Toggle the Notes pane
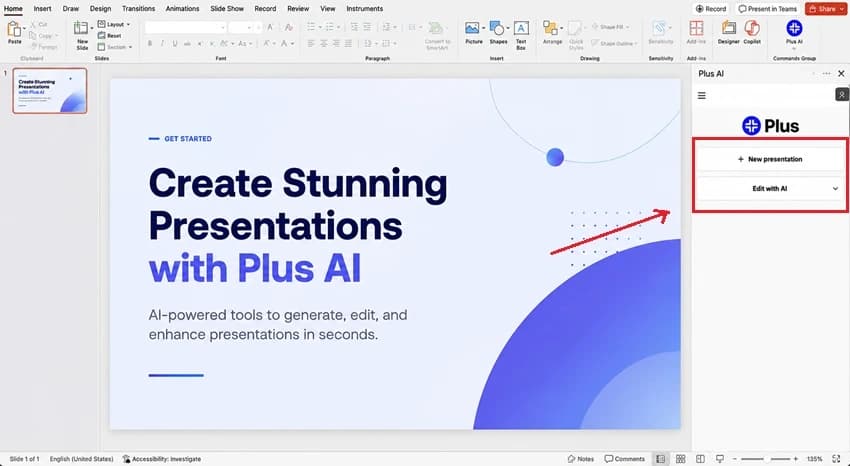Screen dimensions: 850x466 pos(581,459)
